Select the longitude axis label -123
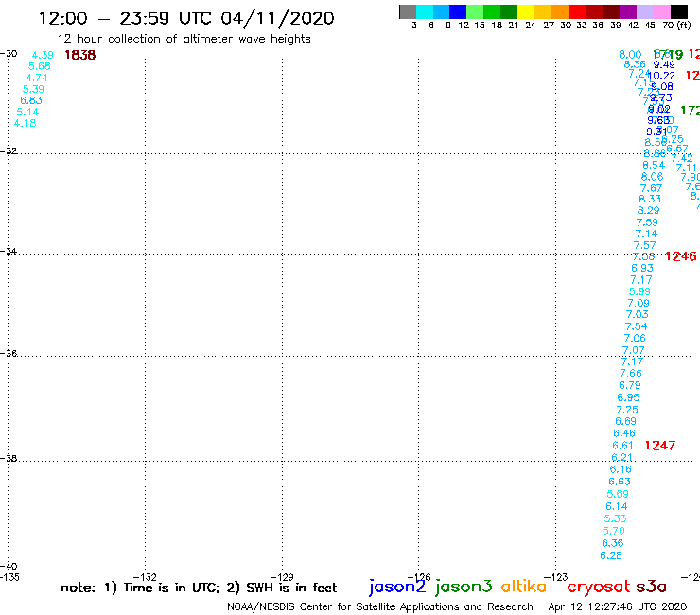 point(556,577)
